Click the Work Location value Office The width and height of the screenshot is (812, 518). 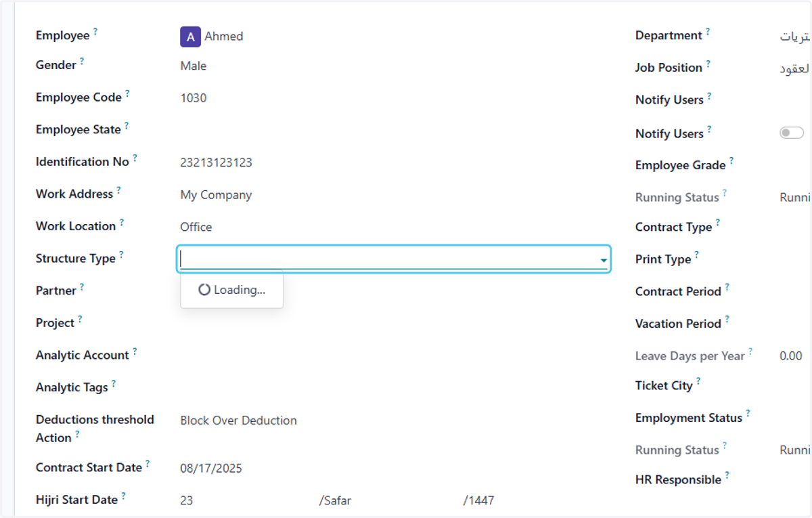pos(196,227)
